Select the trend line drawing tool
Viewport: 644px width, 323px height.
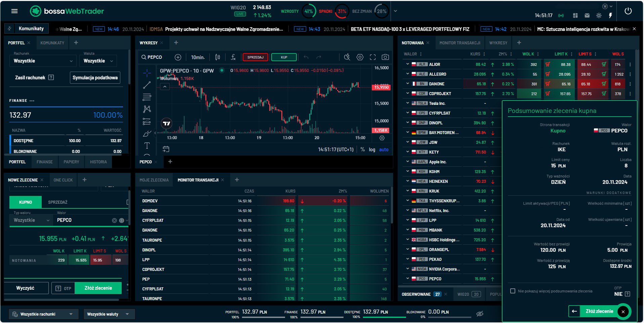point(147,85)
